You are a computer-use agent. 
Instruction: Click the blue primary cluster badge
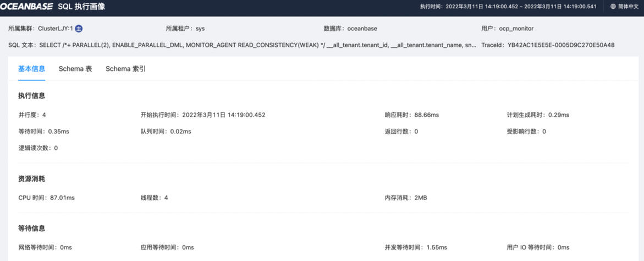(79, 29)
